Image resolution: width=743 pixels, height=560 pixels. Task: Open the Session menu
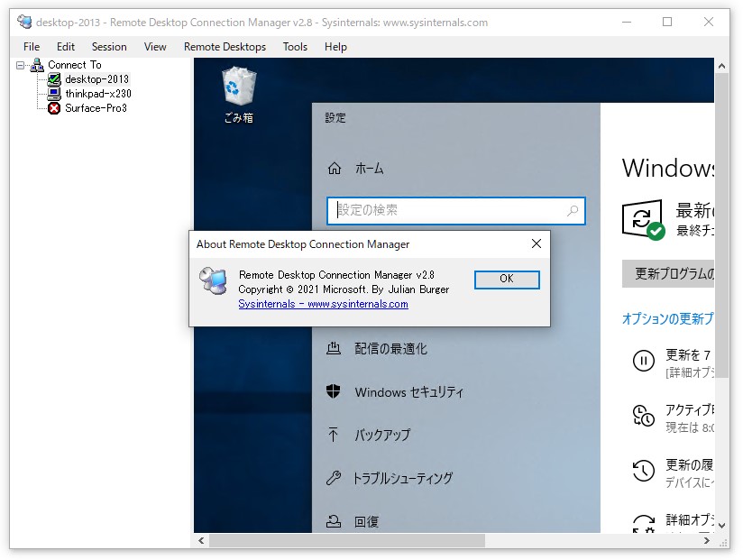tap(108, 47)
